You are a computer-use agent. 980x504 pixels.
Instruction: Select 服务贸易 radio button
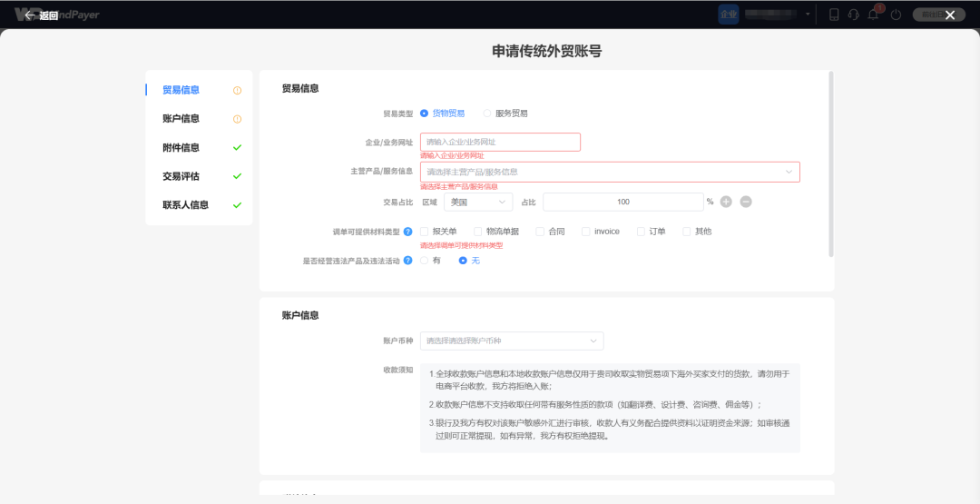click(x=487, y=114)
